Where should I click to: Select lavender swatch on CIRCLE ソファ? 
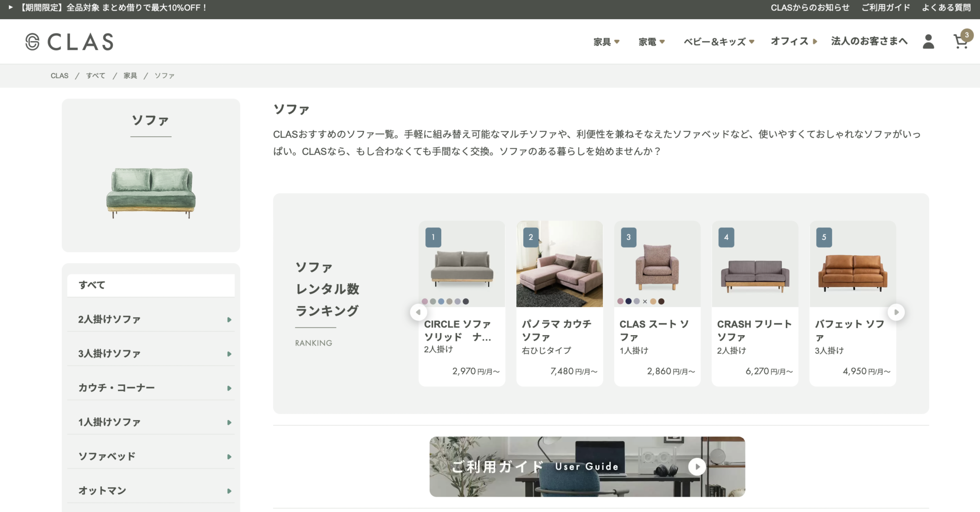[x=457, y=301]
